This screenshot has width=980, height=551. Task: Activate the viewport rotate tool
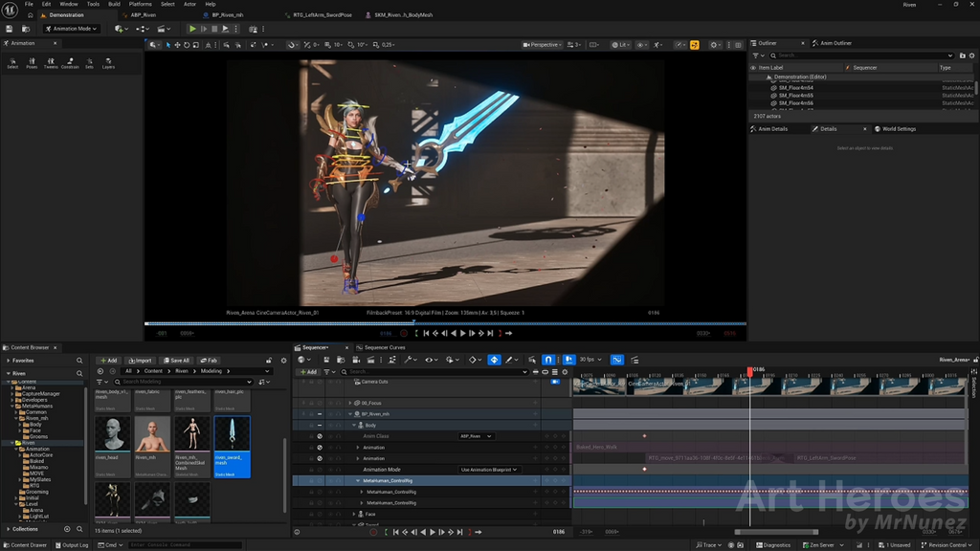(187, 45)
